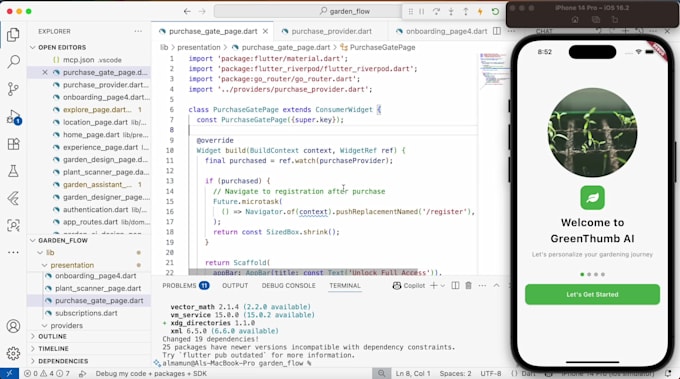Click Ln 8, Col 1 status item
This screenshot has height=379, width=680.
413,373
